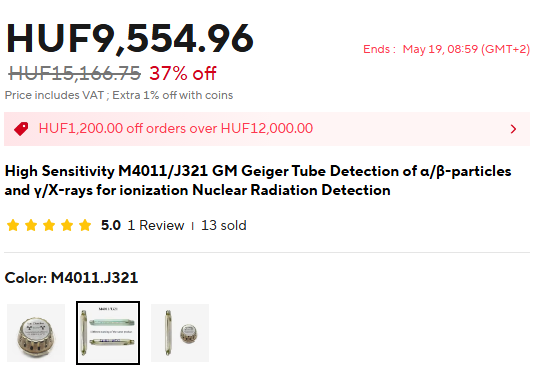Image resolution: width=546 pixels, height=392 pixels.
Task: Click the 13 sold text
Action: pos(224,226)
